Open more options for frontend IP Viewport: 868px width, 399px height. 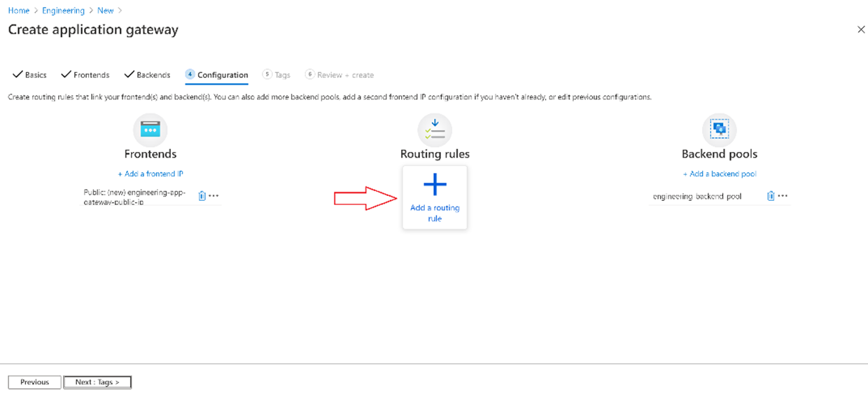pos(214,196)
